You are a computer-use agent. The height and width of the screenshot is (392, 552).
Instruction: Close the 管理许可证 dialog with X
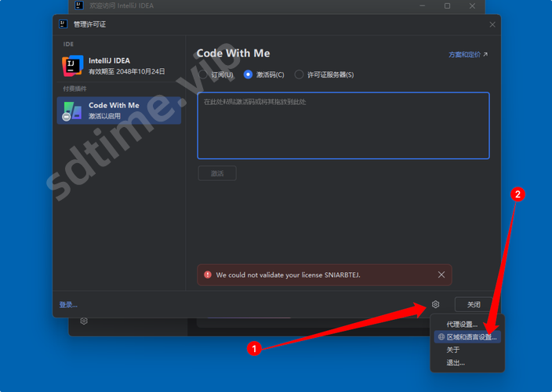point(492,24)
